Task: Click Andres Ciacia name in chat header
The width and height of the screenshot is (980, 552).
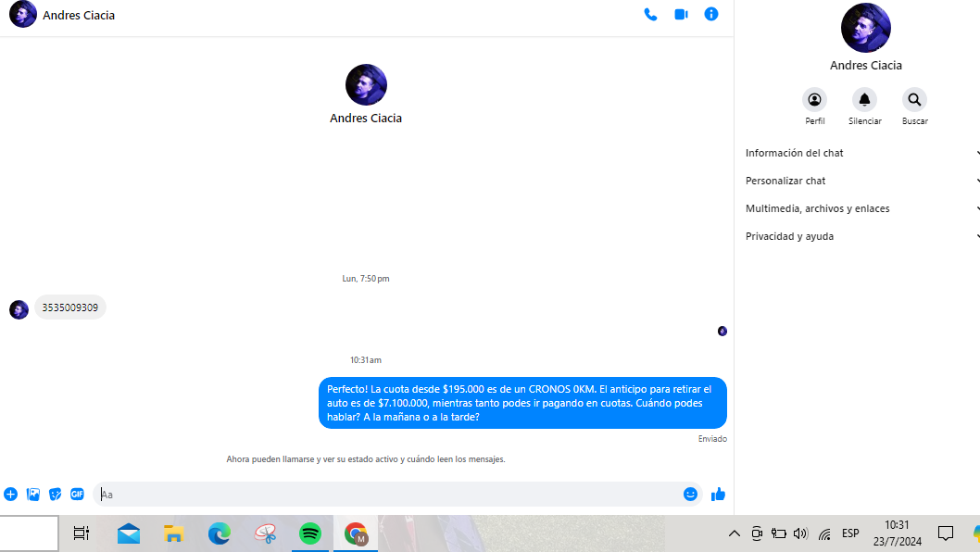Action: click(x=79, y=16)
